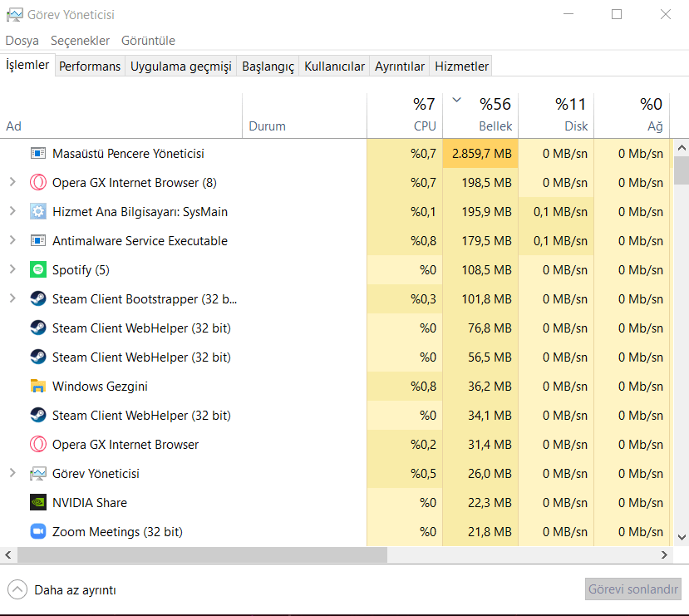Image resolution: width=689 pixels, height=616 pixels.
Task: Click the Windows Gezgini folder icon
Action: coord(38,387)
